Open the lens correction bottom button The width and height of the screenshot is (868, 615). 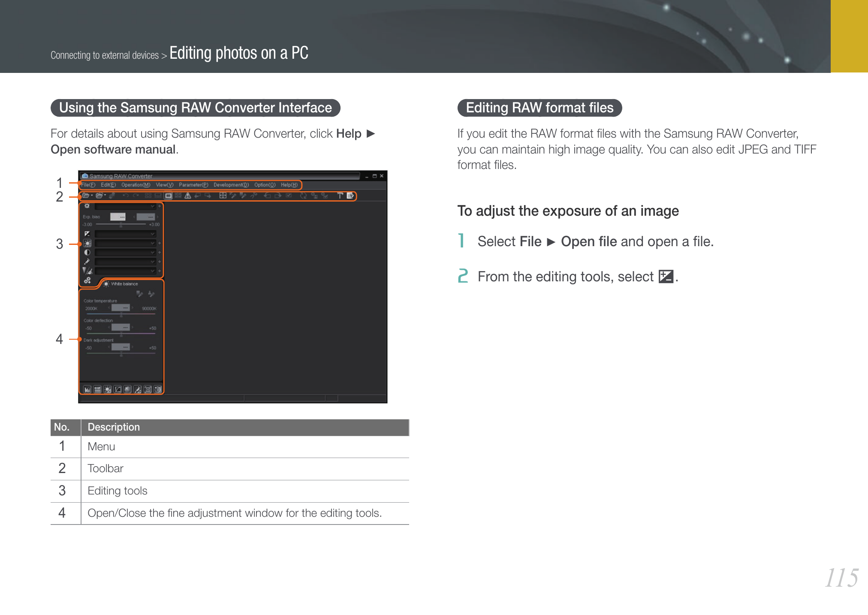point(148,389)
